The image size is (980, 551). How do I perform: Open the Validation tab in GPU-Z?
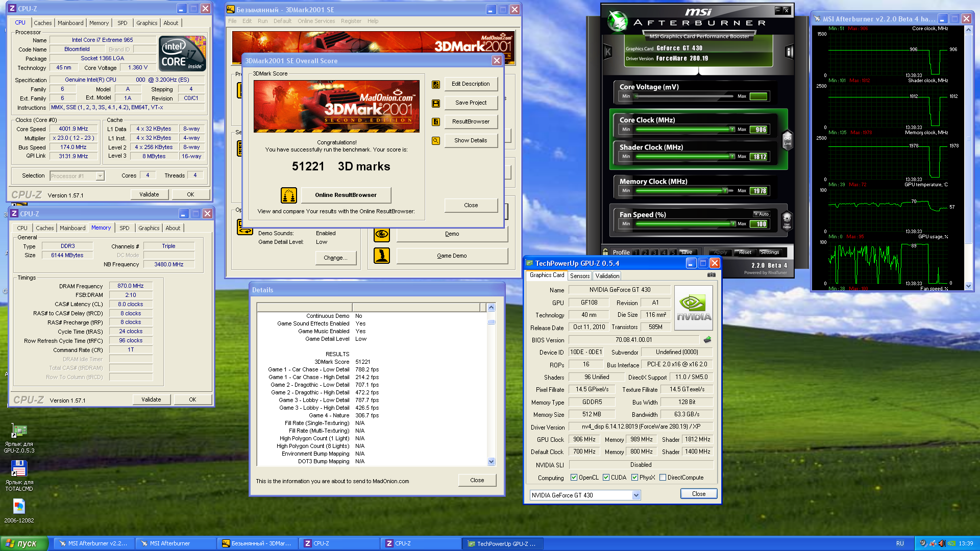pyautogui.click(x=607, y=276)
